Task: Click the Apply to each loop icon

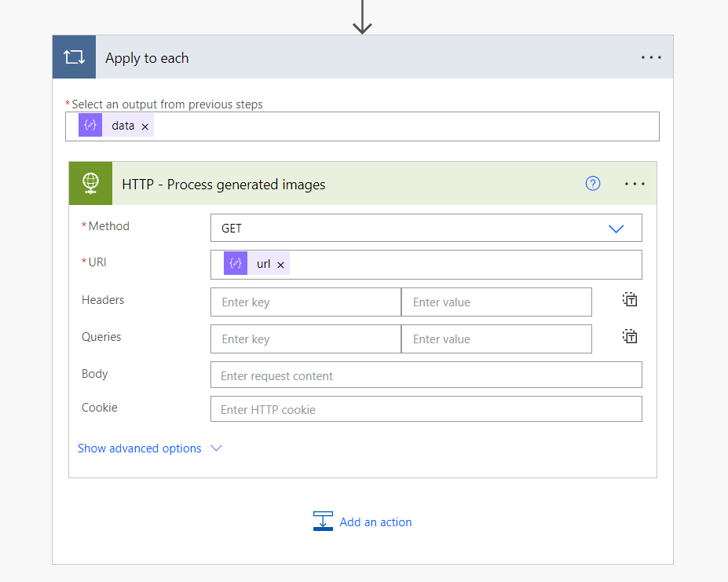Action: pos(74,57)
